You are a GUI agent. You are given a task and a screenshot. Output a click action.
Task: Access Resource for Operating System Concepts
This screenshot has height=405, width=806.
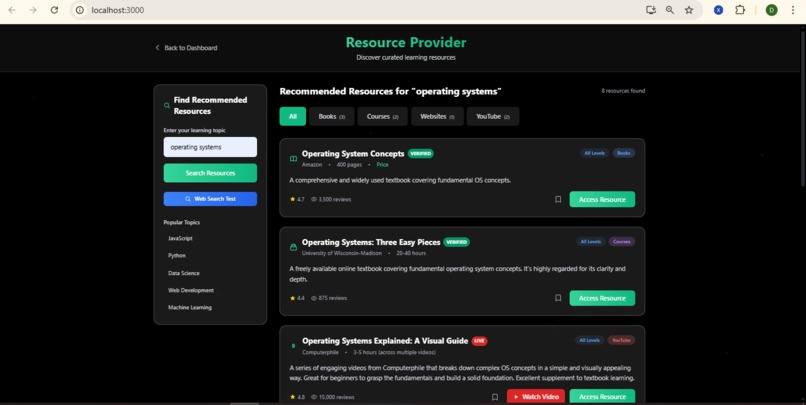(602, 199)
